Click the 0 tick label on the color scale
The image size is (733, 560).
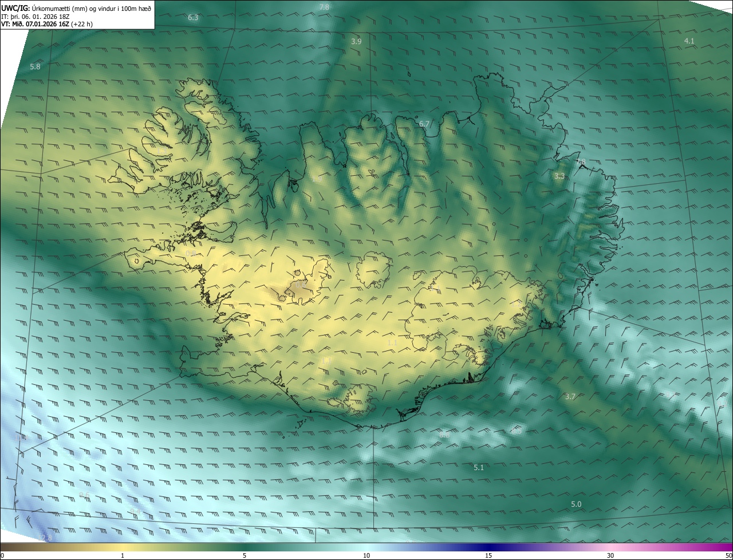pyautogui.click(x=2, y=555)
